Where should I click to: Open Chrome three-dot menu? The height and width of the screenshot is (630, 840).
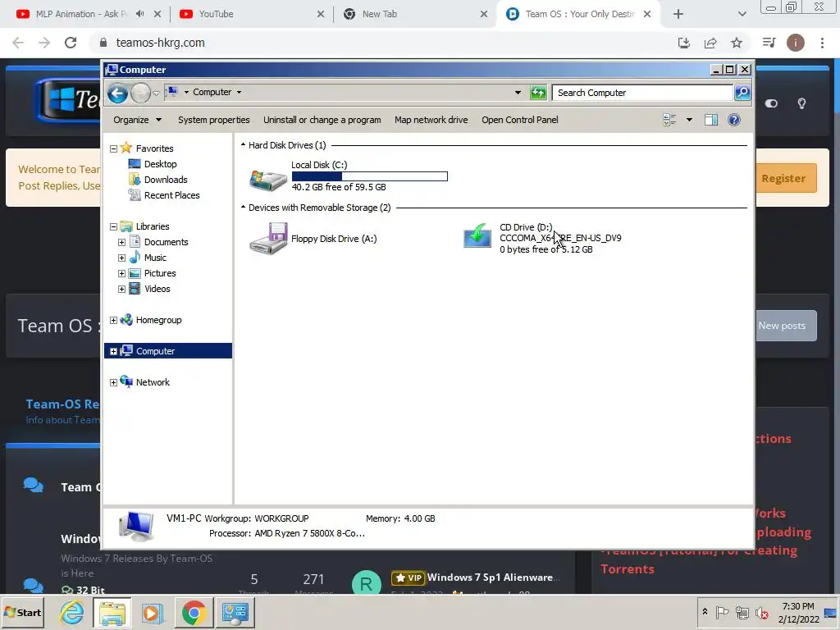(x=822, y=43)
